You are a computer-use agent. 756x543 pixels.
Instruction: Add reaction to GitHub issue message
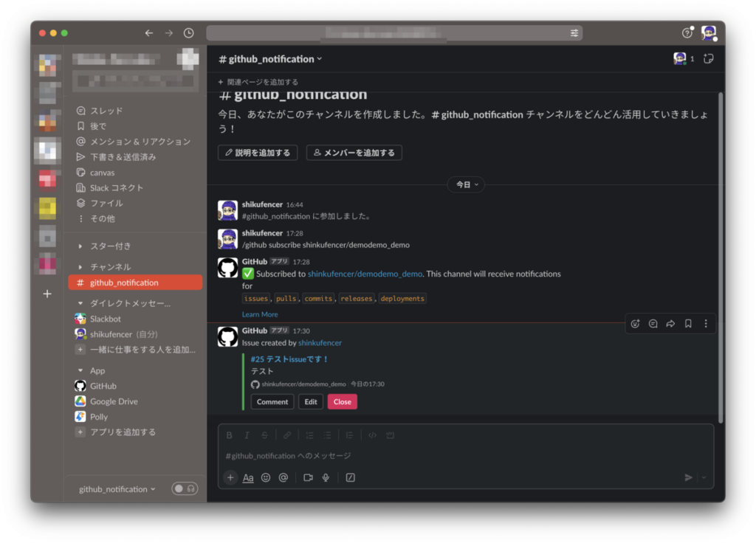click(x=635, y=324)
